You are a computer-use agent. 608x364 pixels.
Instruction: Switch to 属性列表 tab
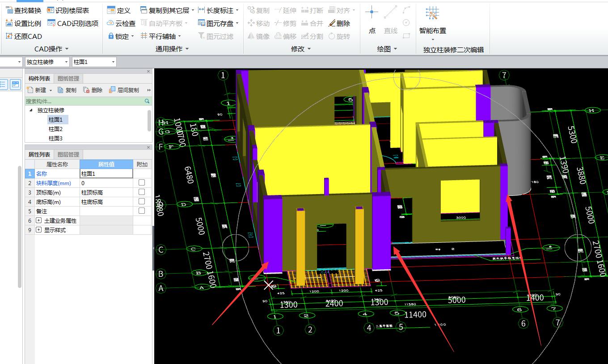pos(39,155)
